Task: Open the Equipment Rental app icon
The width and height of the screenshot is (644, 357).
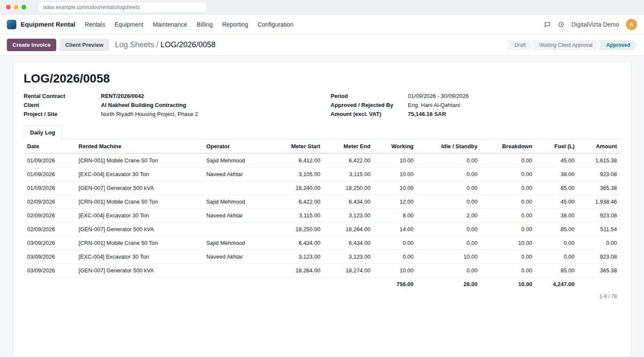Action: (12, 24)
